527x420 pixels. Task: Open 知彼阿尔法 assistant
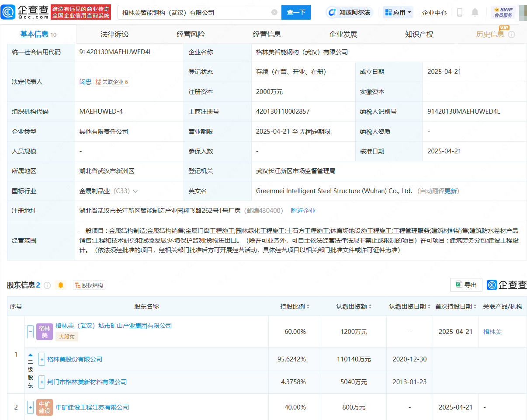(350, 13)
